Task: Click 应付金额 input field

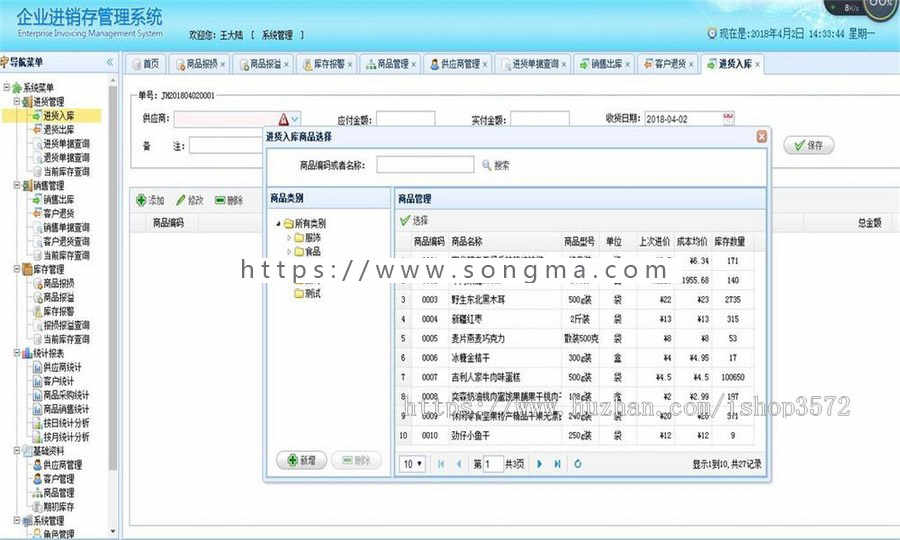Action: (x=405, y=119)
